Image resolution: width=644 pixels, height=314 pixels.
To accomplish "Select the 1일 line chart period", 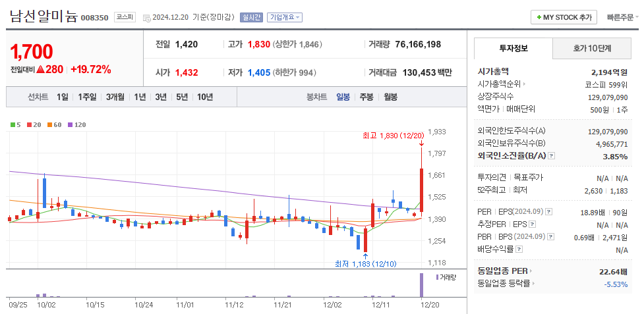I will click(x=63, y=97).
